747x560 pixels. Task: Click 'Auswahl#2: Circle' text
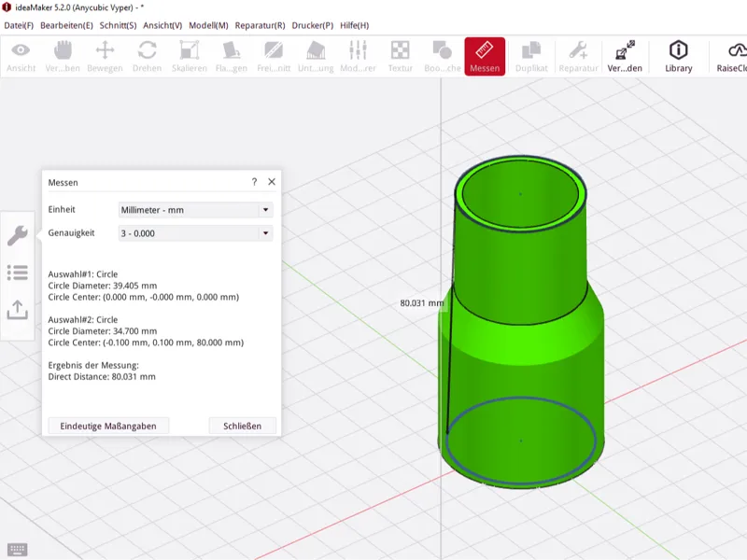click(83, 319)
